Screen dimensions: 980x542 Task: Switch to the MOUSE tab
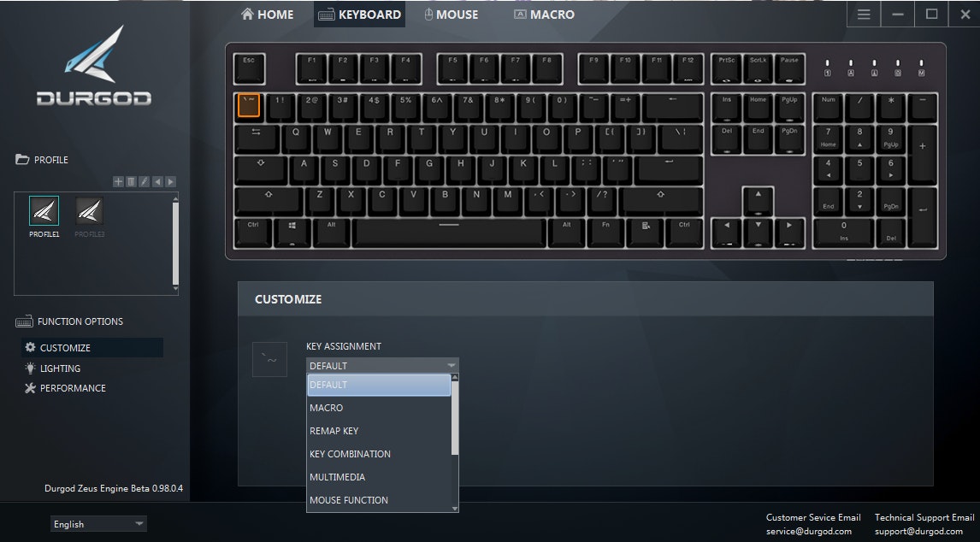pyautogui.click(x=452, y=15)
